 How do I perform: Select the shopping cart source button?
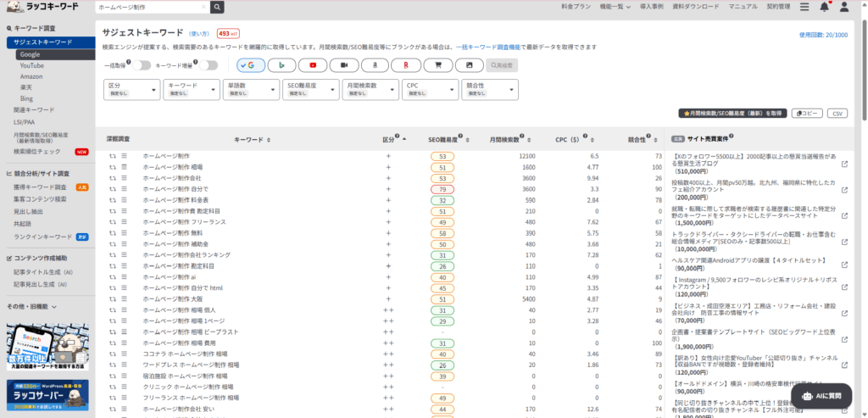point(438,64)
